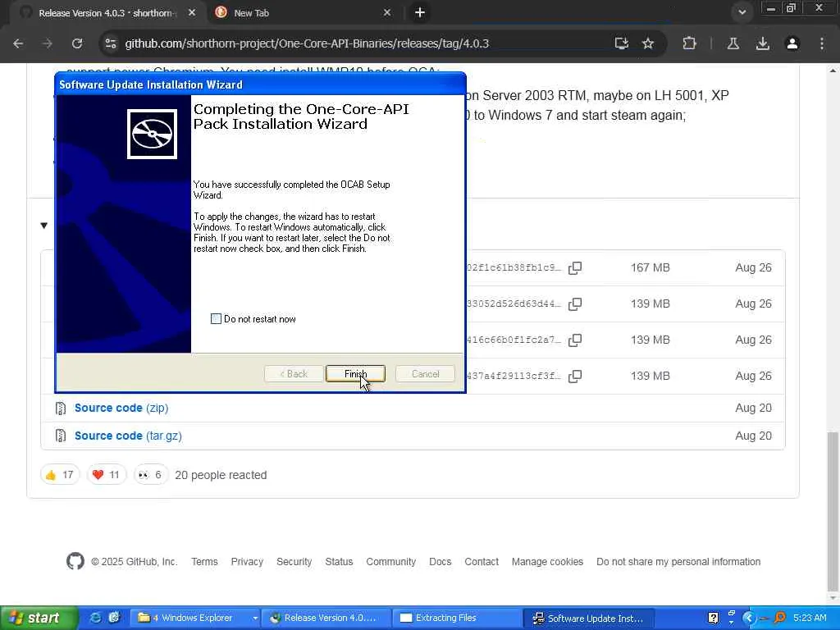840x630 pixels.
Task: Open the Windows start menu
Action: [x=39, y=619]
